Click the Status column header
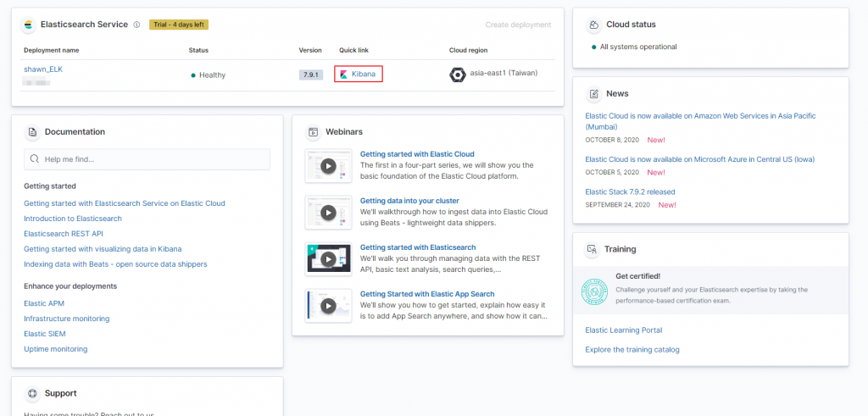 (x=198, y=50)
